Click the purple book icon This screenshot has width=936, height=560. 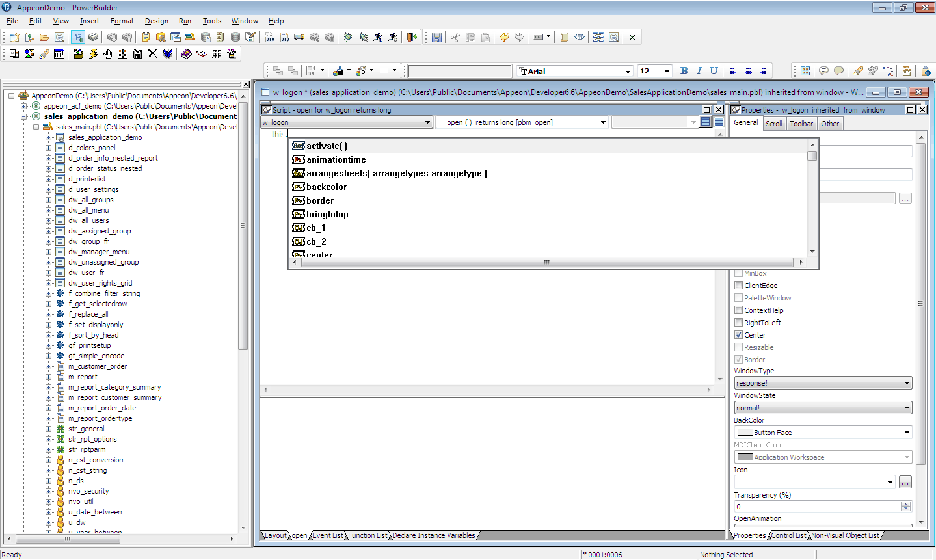[x=187, y=53]
